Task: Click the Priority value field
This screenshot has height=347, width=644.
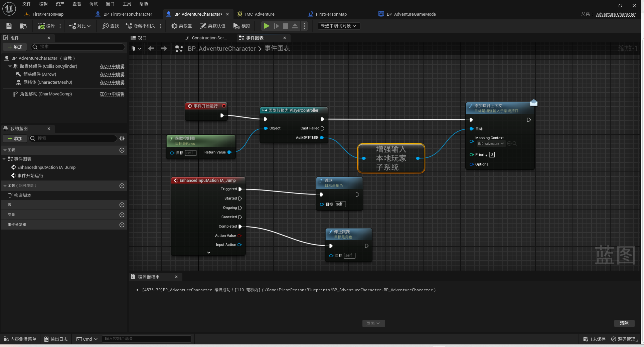Action: (x=492, y=155)
